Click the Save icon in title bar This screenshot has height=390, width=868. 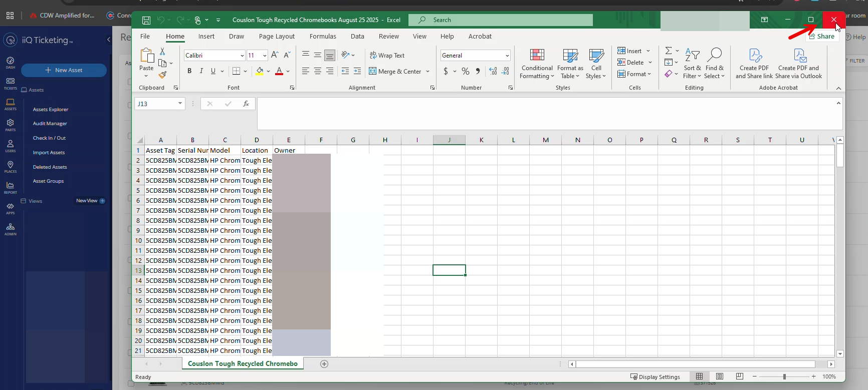146,20
